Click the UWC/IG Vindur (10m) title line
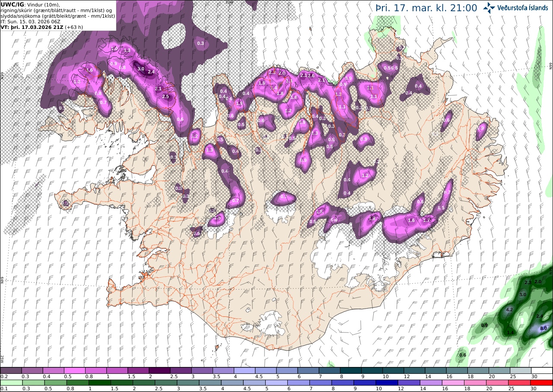 tap(30, 4)
